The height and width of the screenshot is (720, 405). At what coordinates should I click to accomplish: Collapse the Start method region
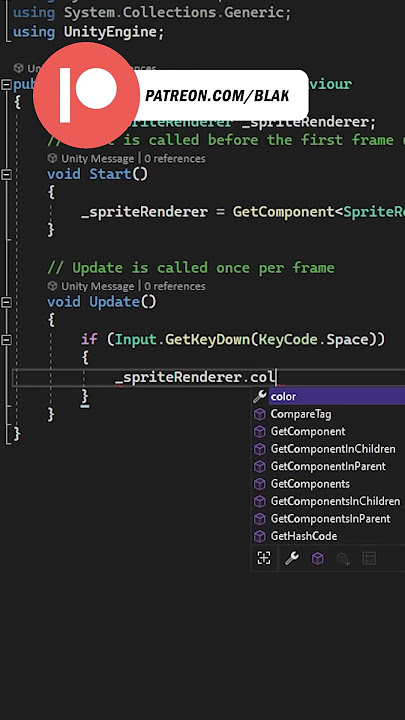click(6, 174)
